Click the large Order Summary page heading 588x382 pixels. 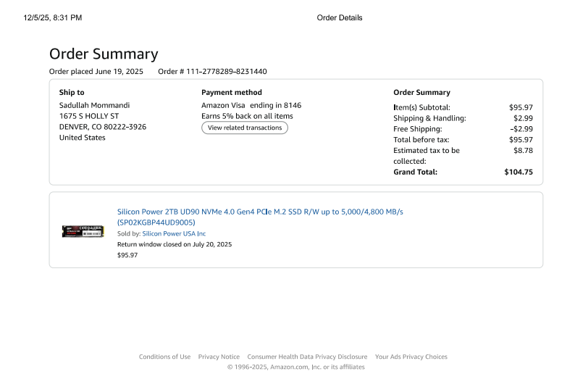point(104,54)
